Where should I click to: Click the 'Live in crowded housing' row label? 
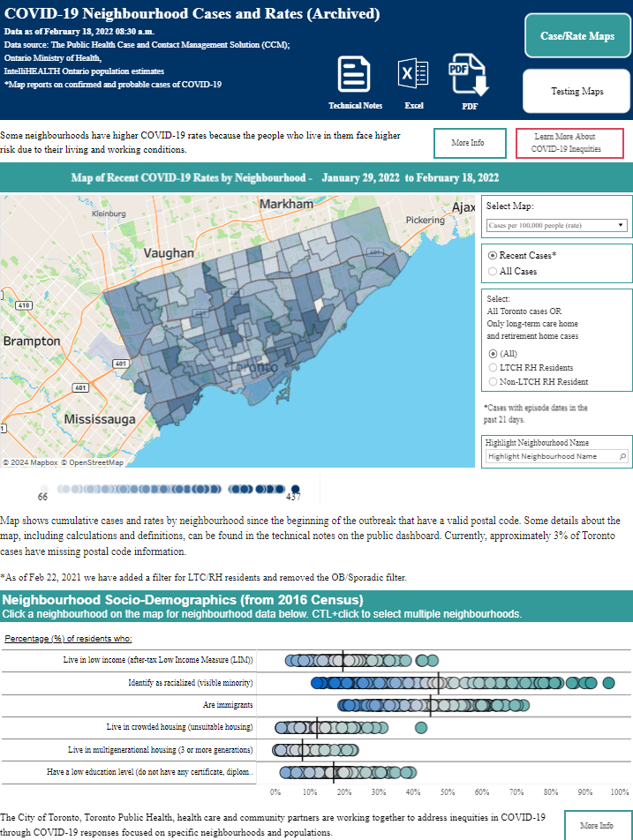click(x=179, y=727)
